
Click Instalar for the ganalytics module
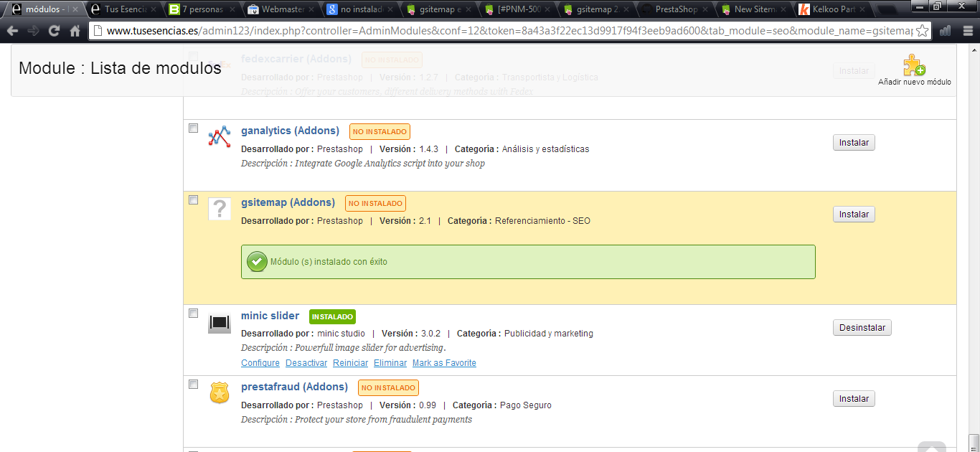point(854,143)
